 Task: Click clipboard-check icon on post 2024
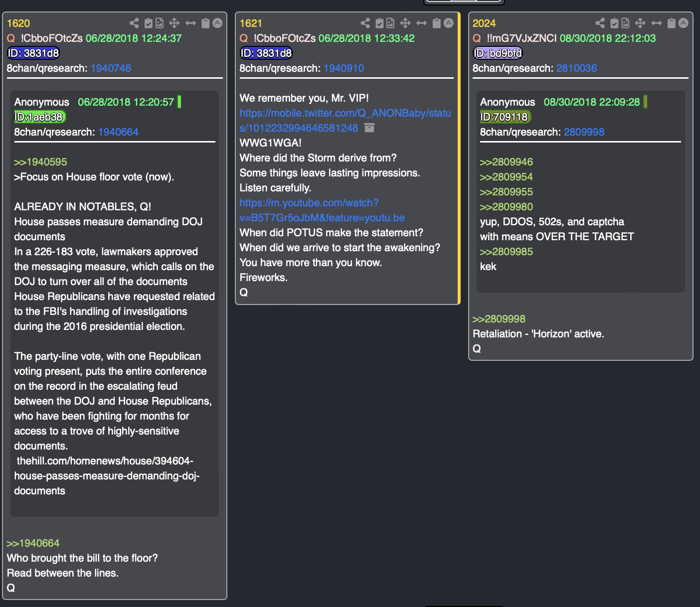point(614,23)
